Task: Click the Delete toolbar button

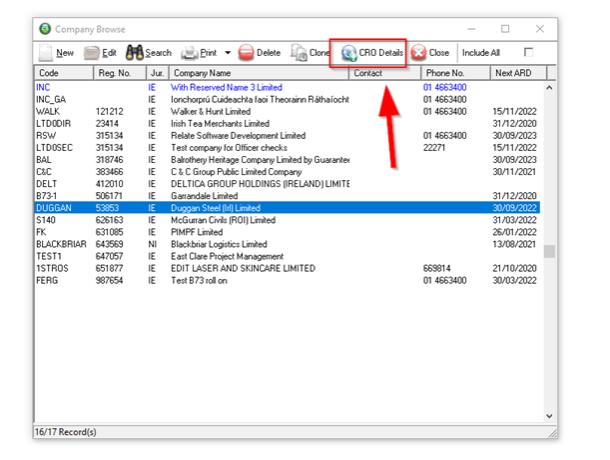Action: [259, 53]
